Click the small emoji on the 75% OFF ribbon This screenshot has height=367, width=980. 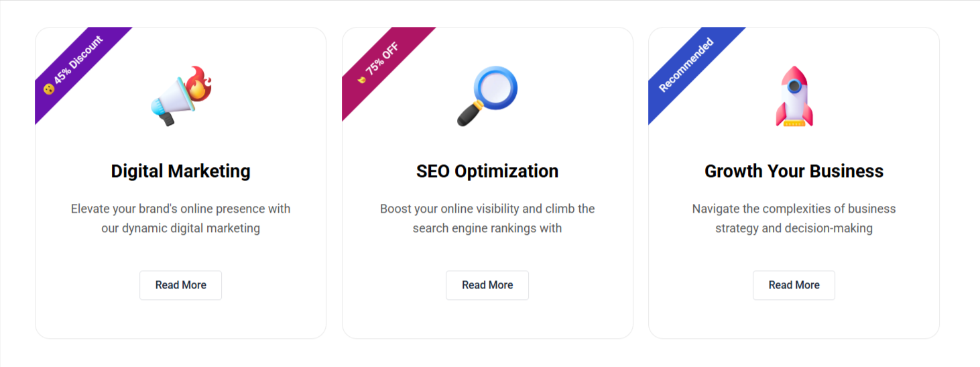[361, 79]
